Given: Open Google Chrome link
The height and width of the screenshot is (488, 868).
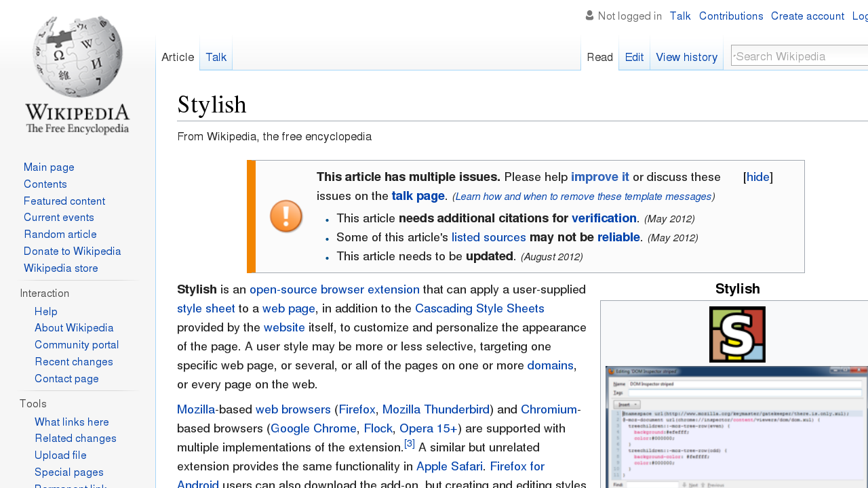Looking at the screenshot, I should (x=313, y=428).
